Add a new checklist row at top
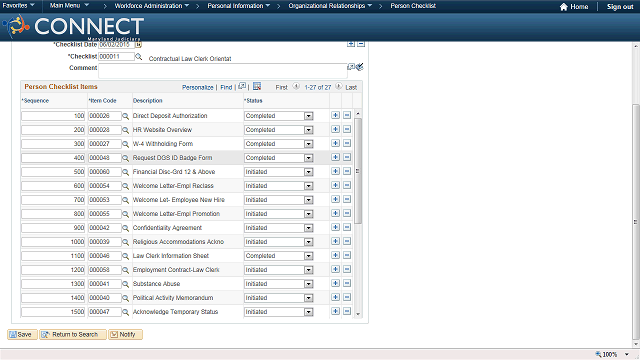Viewport: 640px width, 360px height. (351, 44)
